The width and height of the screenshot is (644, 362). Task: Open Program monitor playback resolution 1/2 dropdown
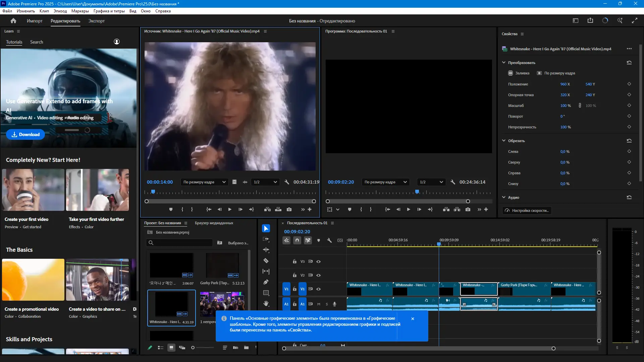point(431,182)
